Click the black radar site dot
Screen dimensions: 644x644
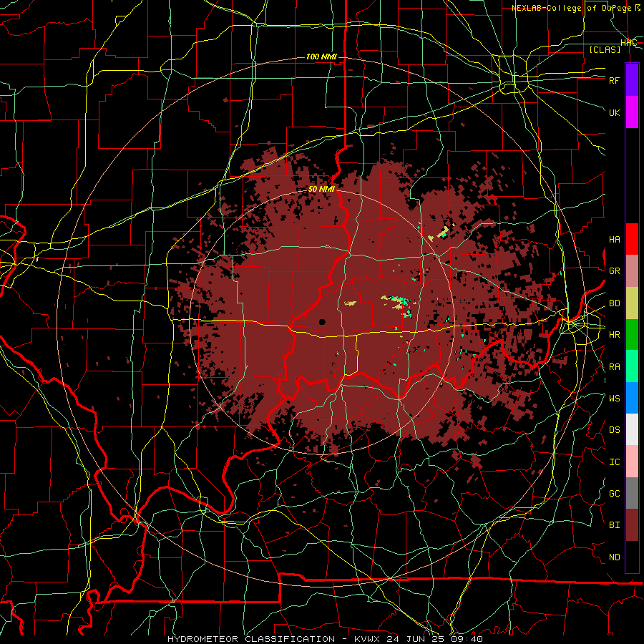322,322
